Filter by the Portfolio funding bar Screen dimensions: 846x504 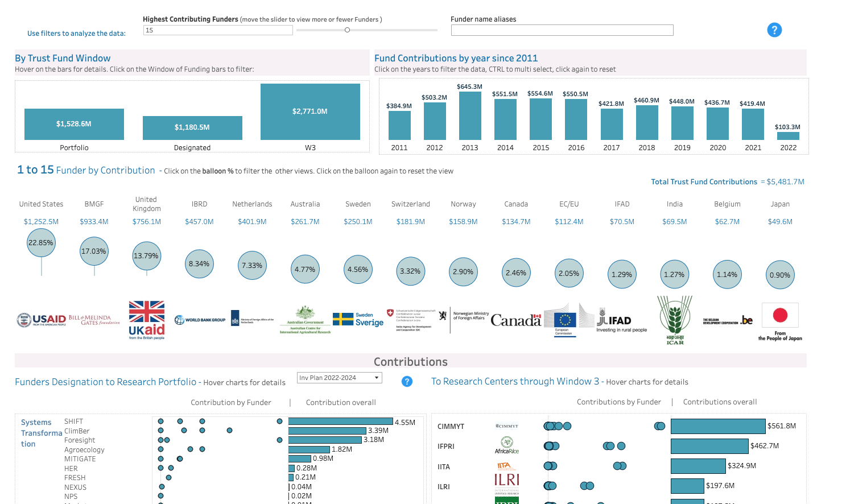point(74,124)
